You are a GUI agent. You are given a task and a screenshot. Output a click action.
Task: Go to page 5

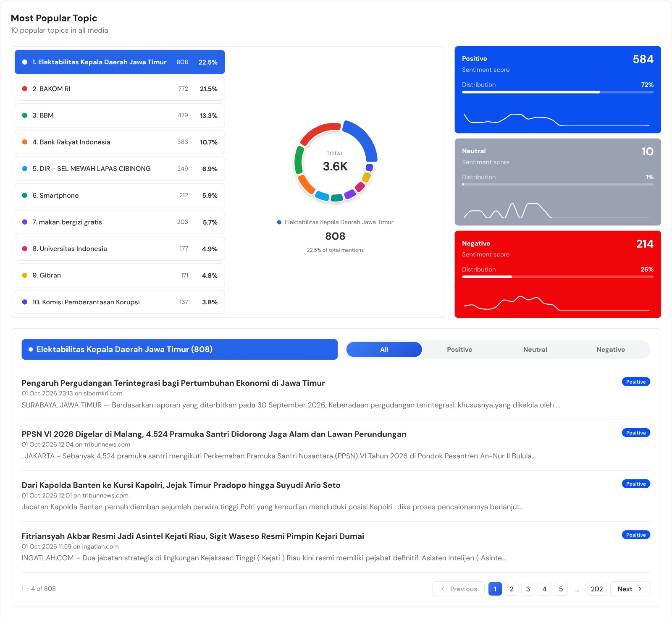(561, 589)
